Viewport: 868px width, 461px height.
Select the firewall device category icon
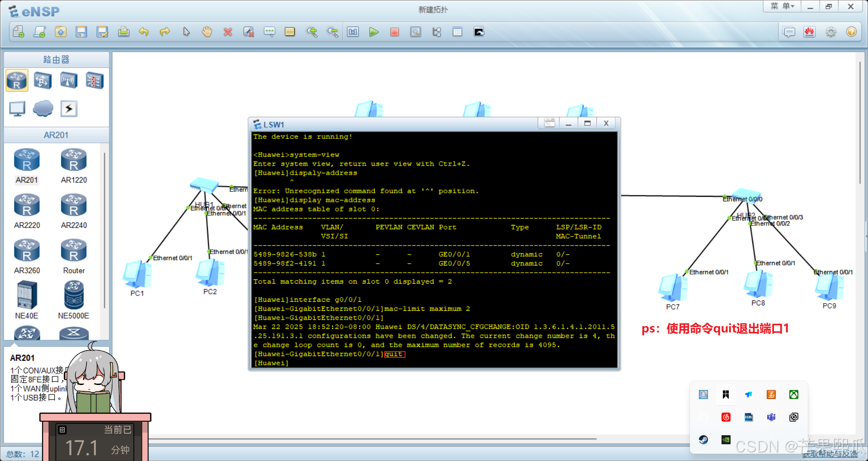(x=94, y=81)
